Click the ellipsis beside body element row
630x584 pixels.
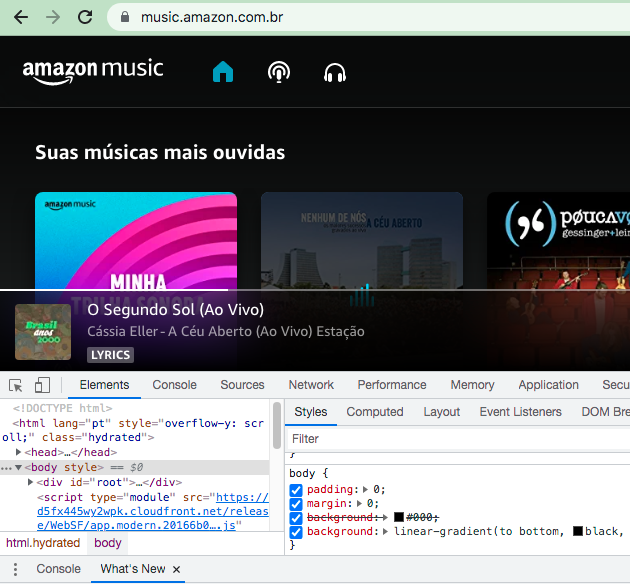point(6,468)
